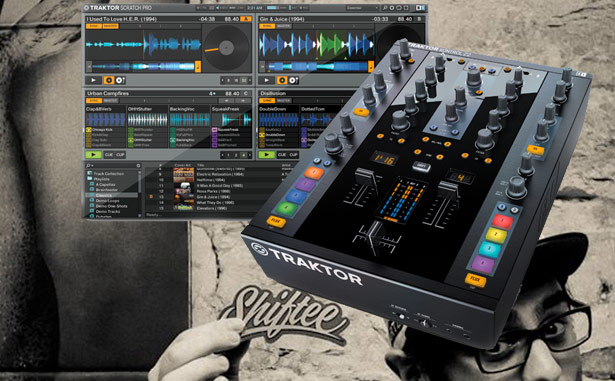
Task: Open A Capellas playlist
Action: pos(102,184)
